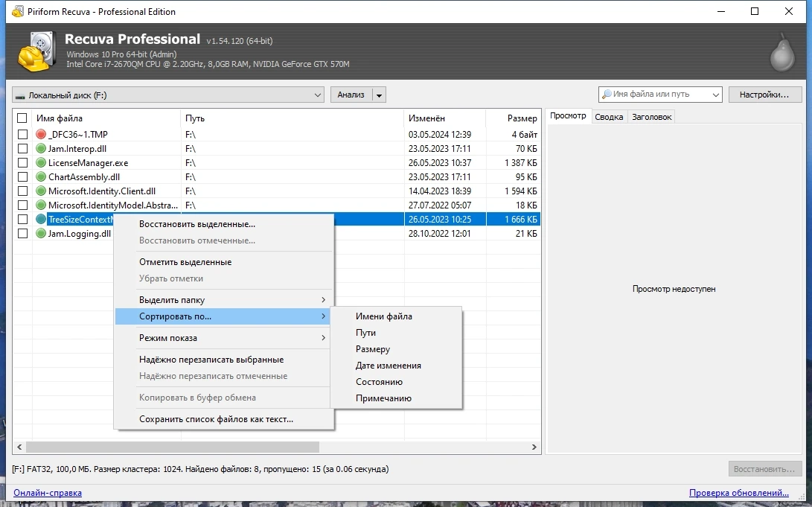Click the 1 387 КБ size cell
Image resolution: width=812 pixels, height=507 pixels.
[520, 162]
